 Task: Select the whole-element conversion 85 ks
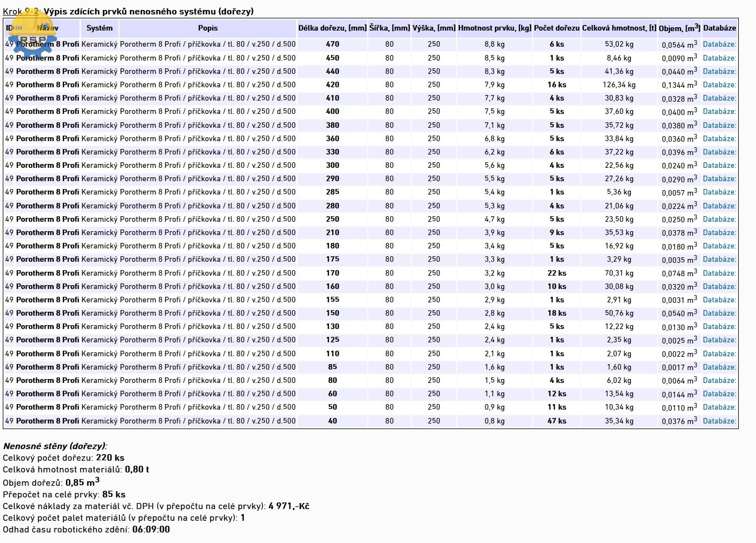point(114,494)
